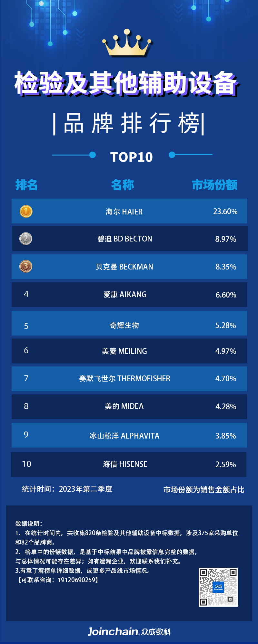Click the bronze rank 3 medal
The image size is (258, 644).
coord(26,267)
